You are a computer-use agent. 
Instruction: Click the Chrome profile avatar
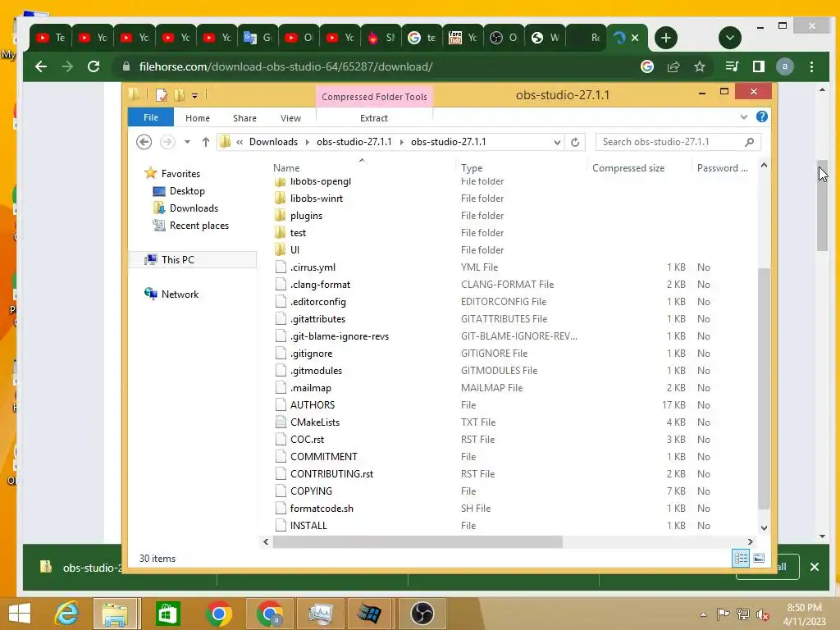click(785, 66)
